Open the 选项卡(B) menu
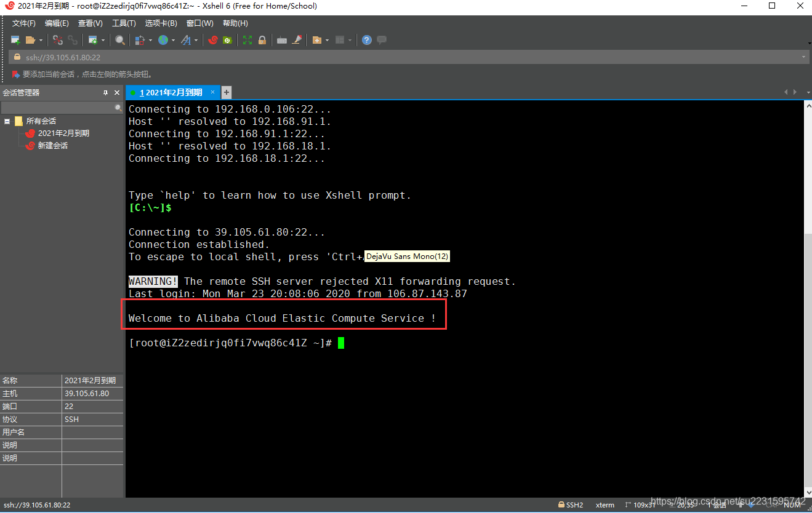This screenshot has height=513, width=812. 161,23
